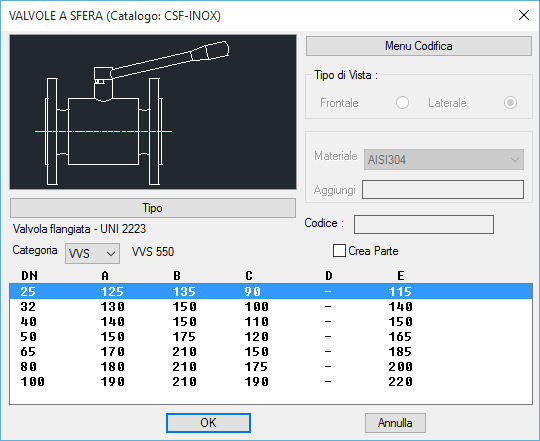This screenshot has width=540, height=441.
Task: Confirm with the OK button
Action: point(208,423)
